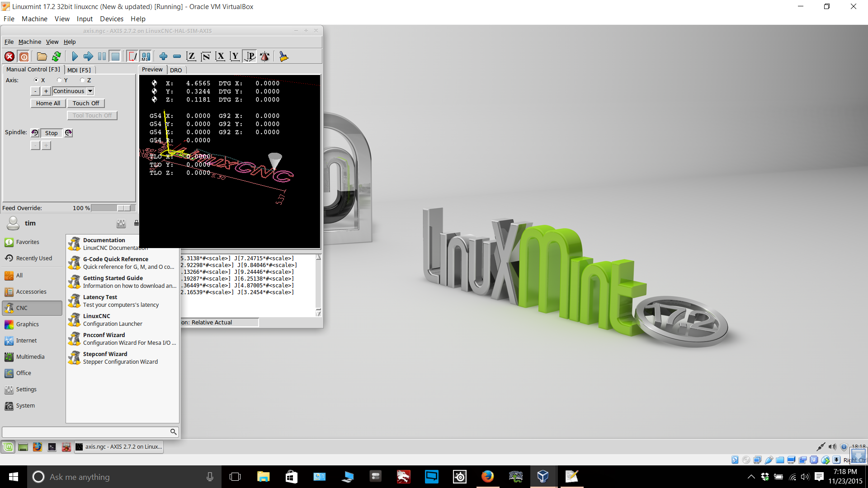Open the Recently Used category
This screenshot has height=488, width=868.
click(32, 258)
